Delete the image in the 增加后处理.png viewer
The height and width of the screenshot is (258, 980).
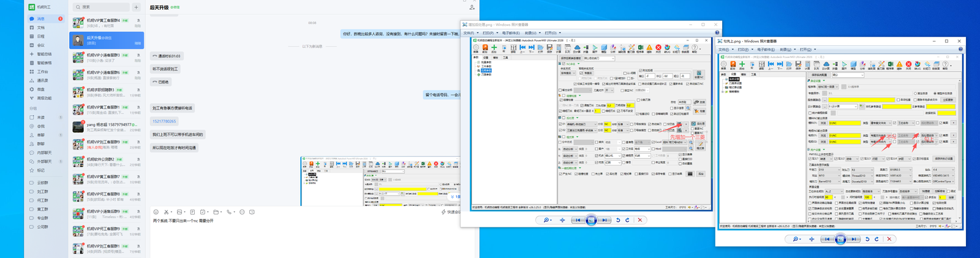pyautogui.click(x=640, y=220)
